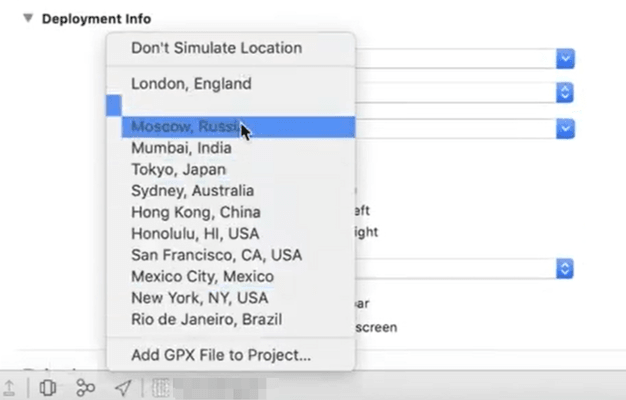This screenshot has width=626, height=400.
Task: Simulate San Francisco, CA, USA location
Action: [x=231, y=255]
